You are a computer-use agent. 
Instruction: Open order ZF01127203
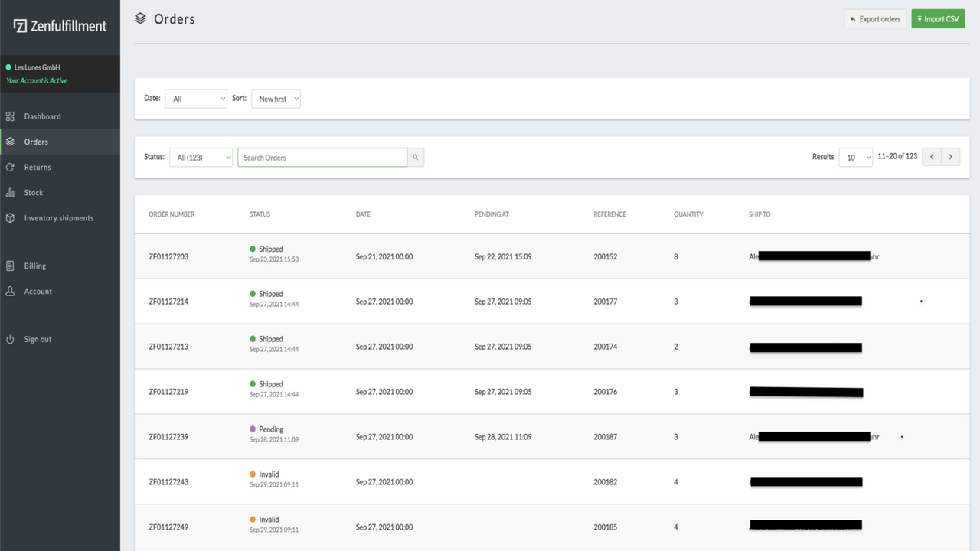point(168,257)
